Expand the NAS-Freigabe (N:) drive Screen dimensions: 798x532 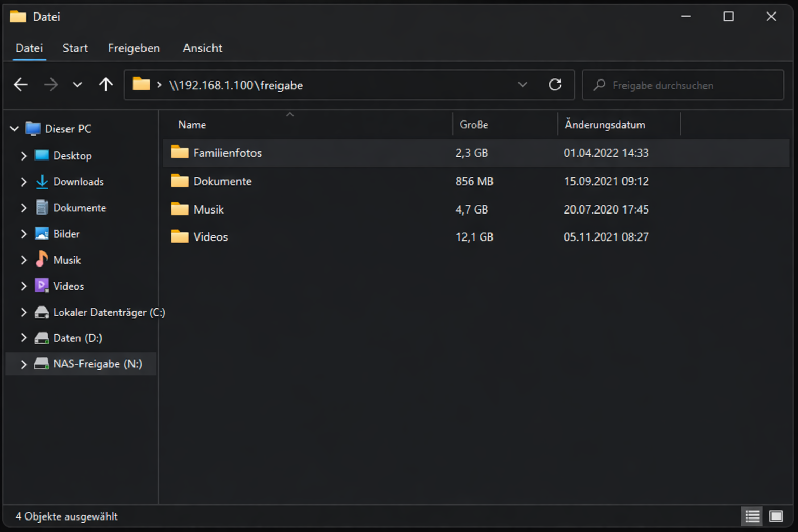click(23, 364)
